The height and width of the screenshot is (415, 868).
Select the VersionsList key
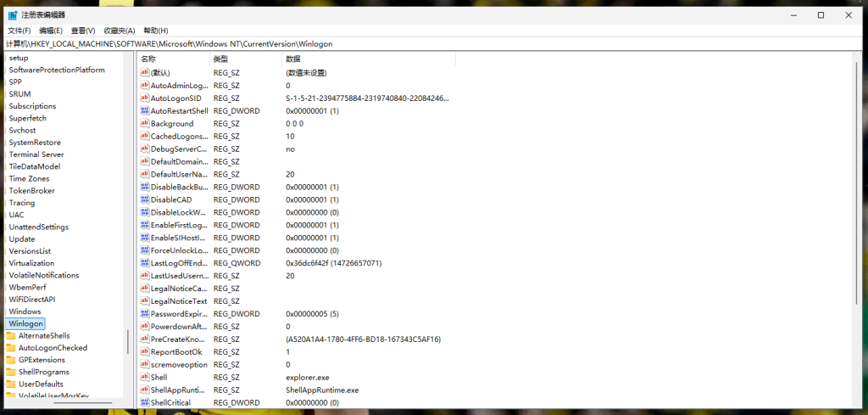[x=30, y=251]
